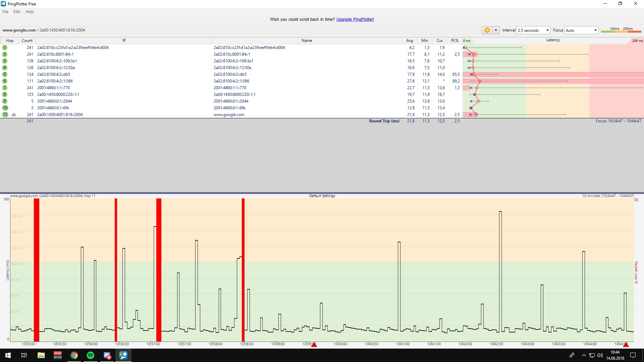Click the PL% column header

(455, 41)
